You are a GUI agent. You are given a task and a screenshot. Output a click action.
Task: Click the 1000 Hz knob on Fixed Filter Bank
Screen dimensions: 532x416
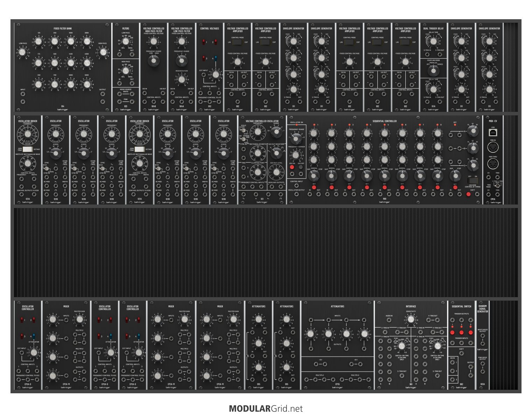(71, 42)
